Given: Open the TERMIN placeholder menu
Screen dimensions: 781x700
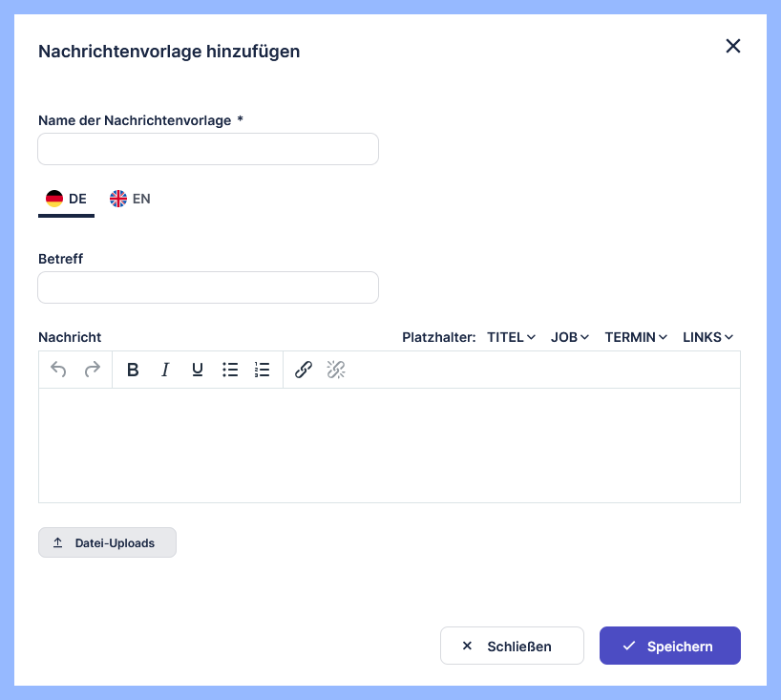Looking at the screenshot, I should click(x=635, y=337).
